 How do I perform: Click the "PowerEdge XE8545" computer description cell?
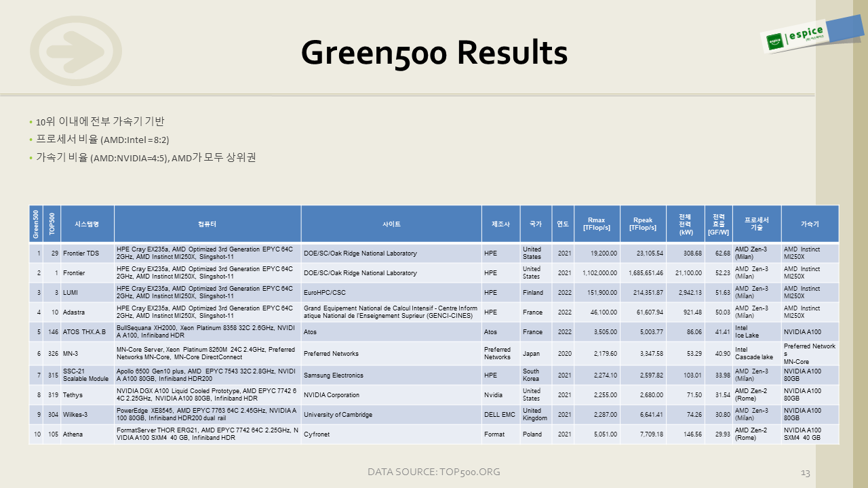tap(208, 415)
